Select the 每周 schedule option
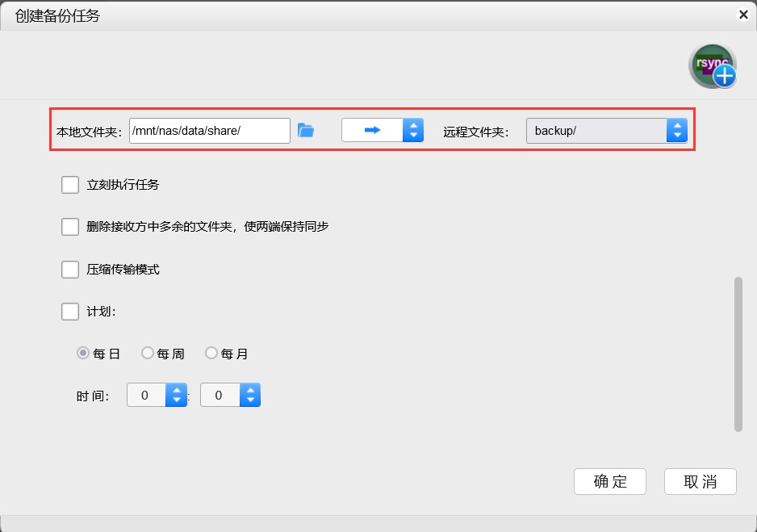The height and width of the screenshot is (532, 757). coord(148,353)
